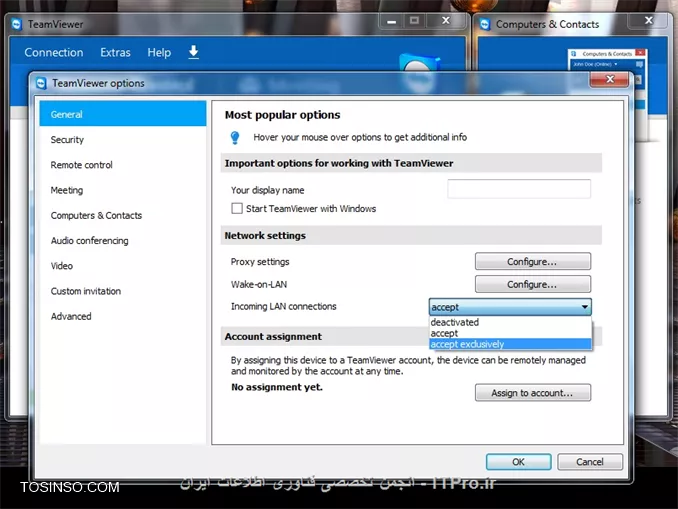Configure Wake-on-LAN button
Screen dimensions: 678x509
click(x=533, y=284)
